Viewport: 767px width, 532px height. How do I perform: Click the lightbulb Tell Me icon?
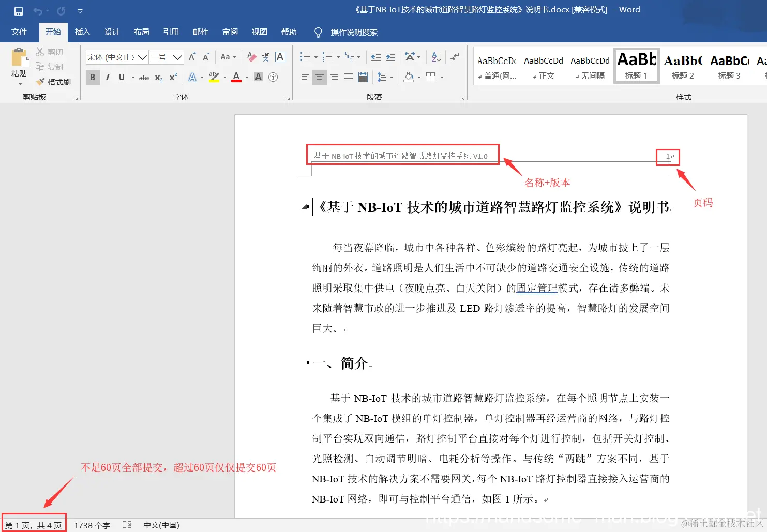tap(318, 32)
